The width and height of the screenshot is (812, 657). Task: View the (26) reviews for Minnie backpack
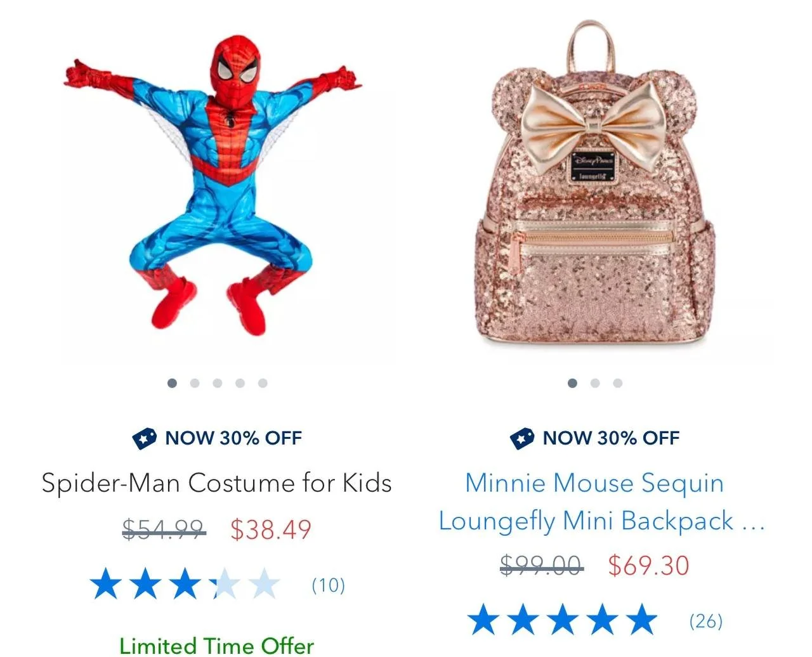point(706,620)
